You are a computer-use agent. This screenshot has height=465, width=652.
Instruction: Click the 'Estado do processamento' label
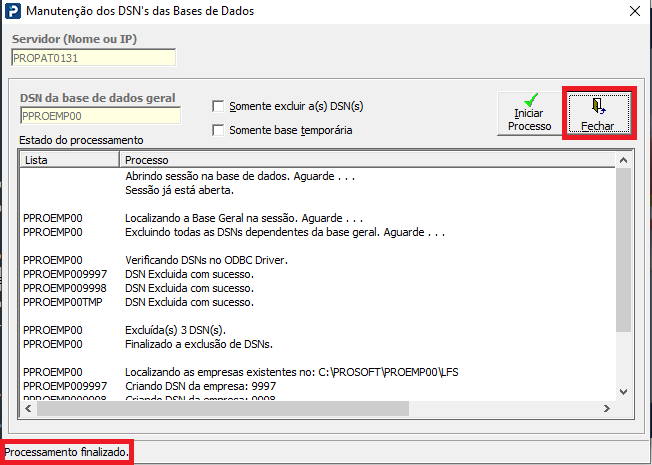click(x=82, y=140)
